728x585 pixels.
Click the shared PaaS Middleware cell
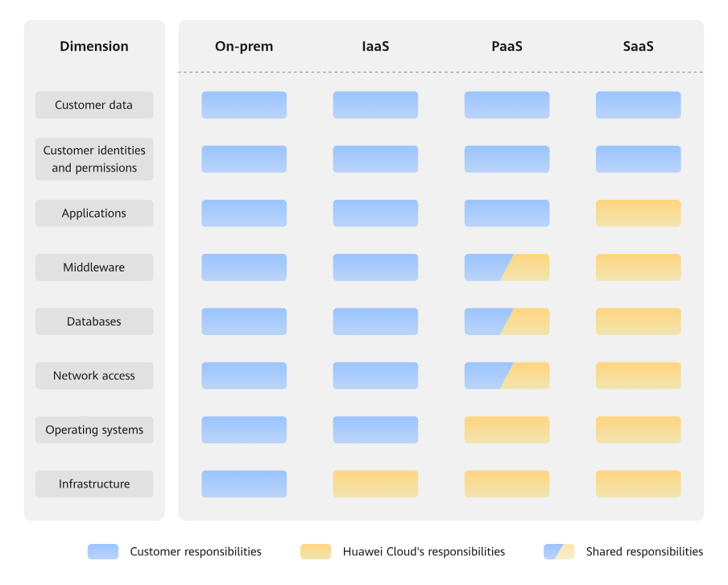(x=507, y=268)
